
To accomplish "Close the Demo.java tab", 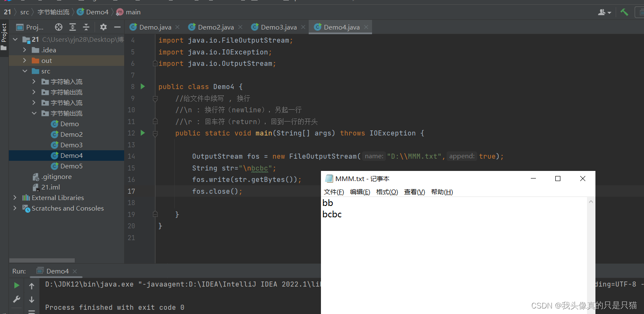I will tap(177, 27).
